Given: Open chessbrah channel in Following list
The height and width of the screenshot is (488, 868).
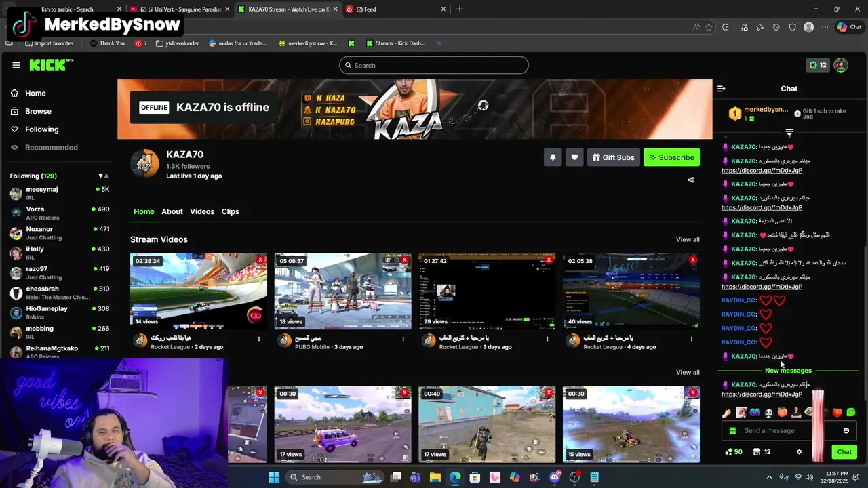Looking at the screenshot, I should pyautogui.click(x=60, y=293).
